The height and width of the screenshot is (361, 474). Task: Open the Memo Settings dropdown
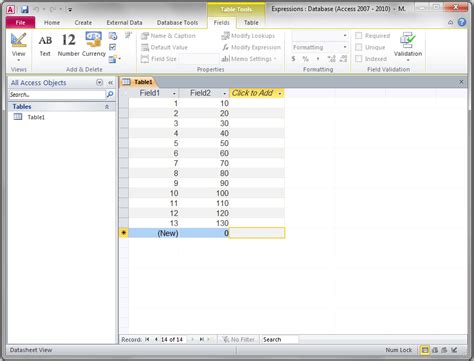point(249,59)
